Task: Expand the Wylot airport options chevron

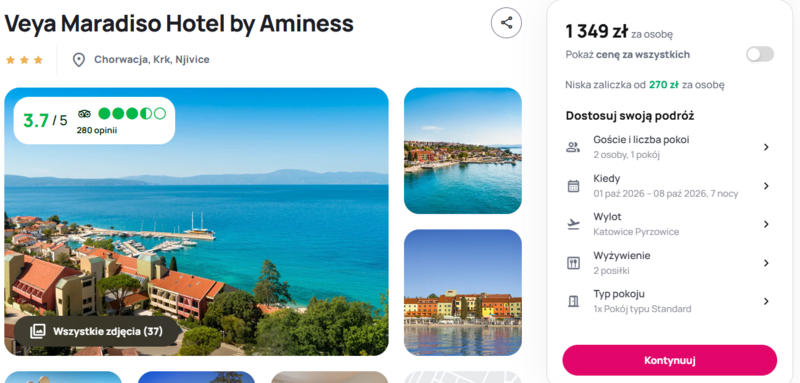Action: click(x=766, y=224)
